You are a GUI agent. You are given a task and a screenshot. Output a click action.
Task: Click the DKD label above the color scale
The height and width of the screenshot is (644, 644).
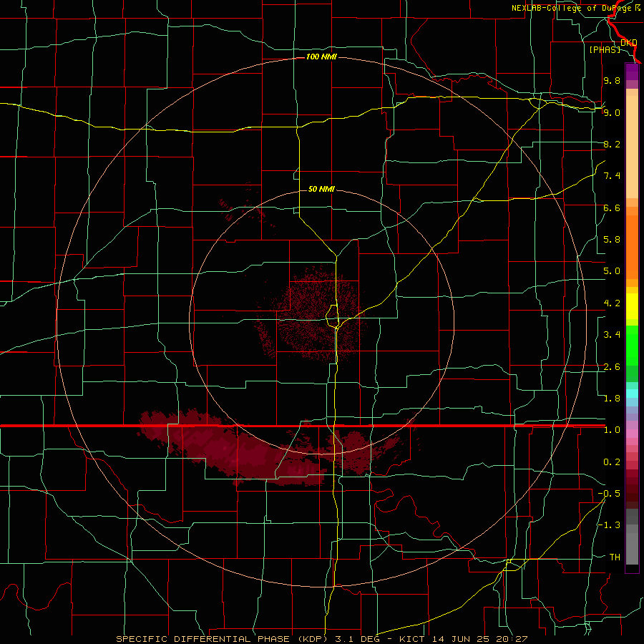coord(629,43)
